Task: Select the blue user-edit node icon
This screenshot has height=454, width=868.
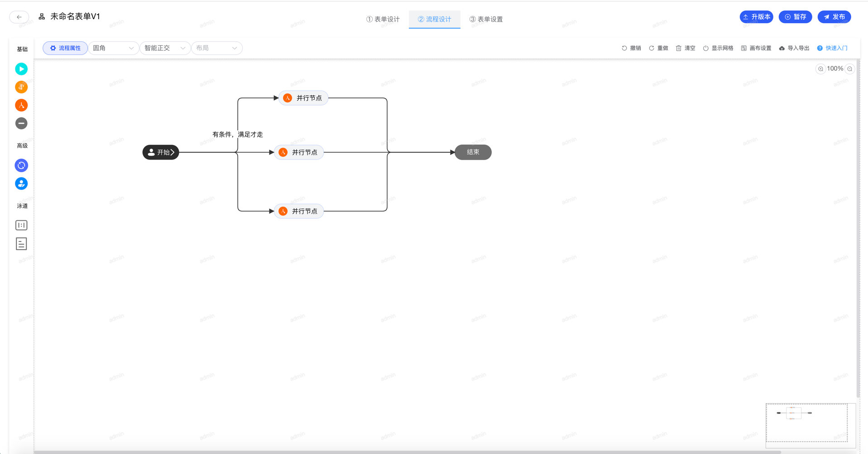Action: coord(21,184)
